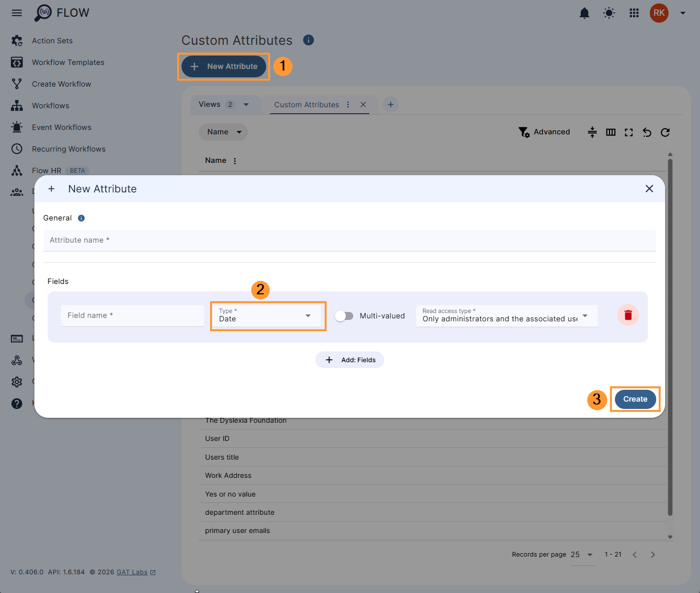The image size is (700, 593).
Task: Open the Read access type dropdown
Action: click(506, 315)
